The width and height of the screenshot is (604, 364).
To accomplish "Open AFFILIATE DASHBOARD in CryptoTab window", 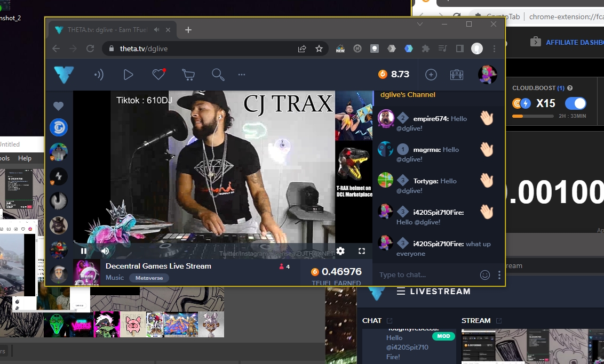I will point(575,42).
